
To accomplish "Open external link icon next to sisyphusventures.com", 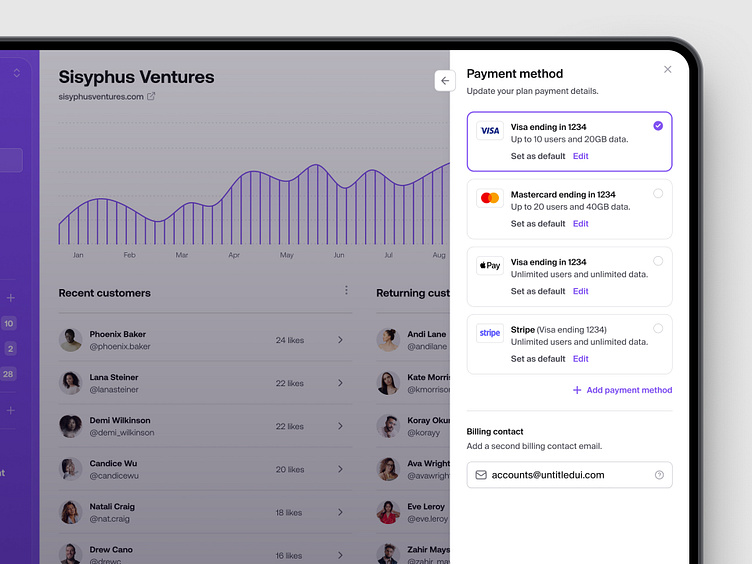I will pyautogui.click(x=151, y=97).
